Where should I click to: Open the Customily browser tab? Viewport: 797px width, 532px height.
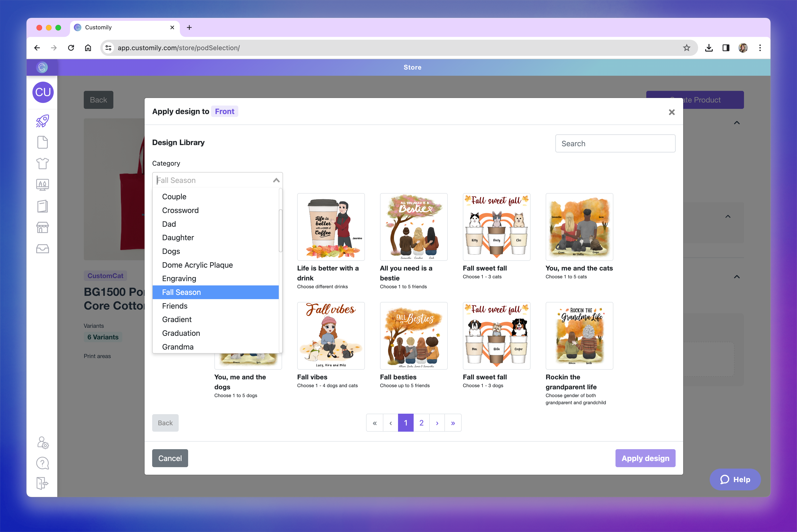[98, 27]
